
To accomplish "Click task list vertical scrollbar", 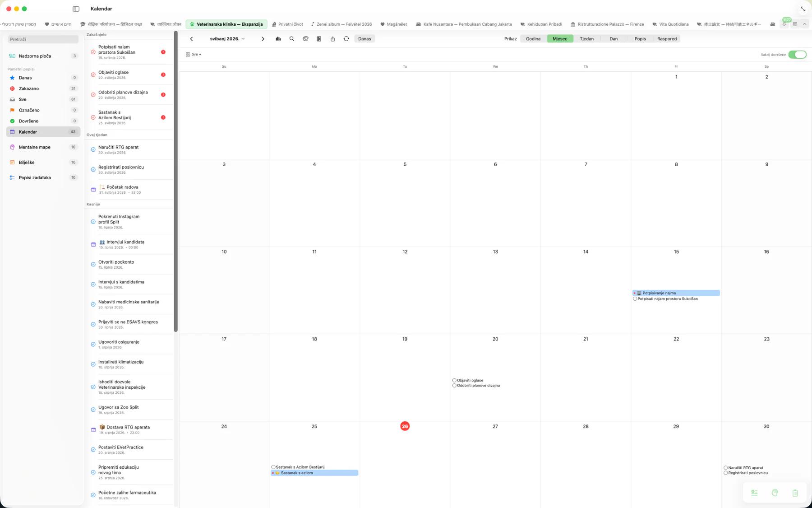I will [x=175, y=182].
